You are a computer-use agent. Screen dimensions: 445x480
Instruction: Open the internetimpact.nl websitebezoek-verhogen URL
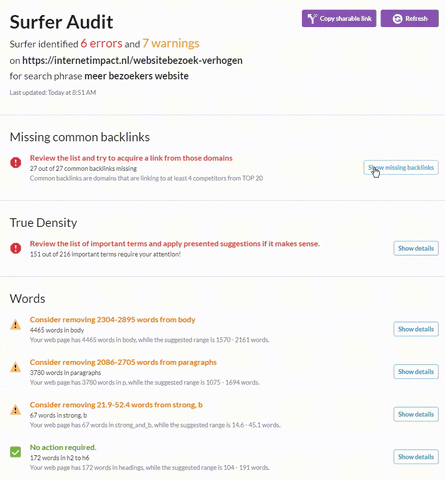click(132, 60)
